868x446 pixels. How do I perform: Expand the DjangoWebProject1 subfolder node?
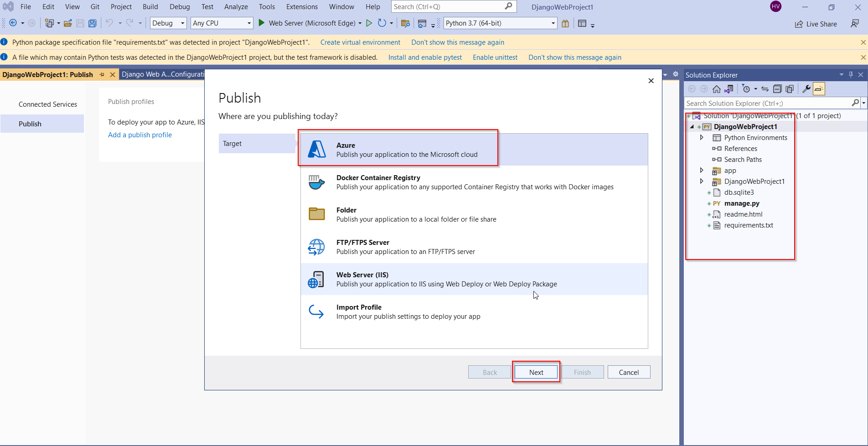tap(702, 181)
